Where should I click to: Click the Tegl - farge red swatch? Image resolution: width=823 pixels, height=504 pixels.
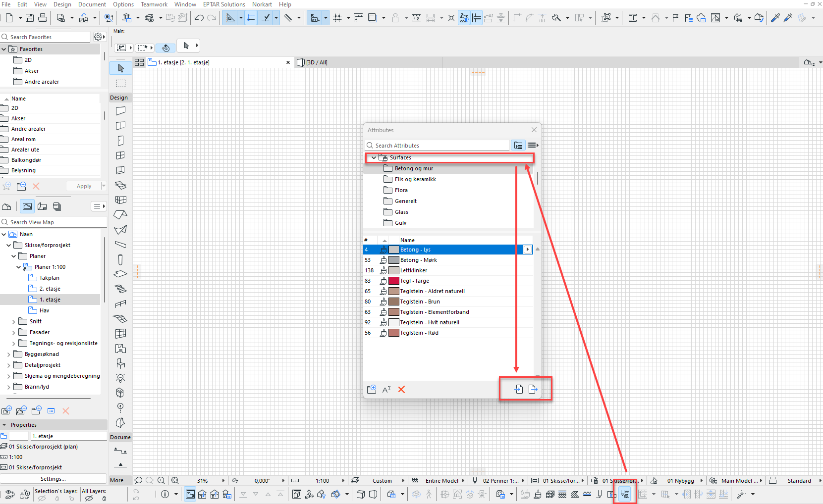(394, 281)
